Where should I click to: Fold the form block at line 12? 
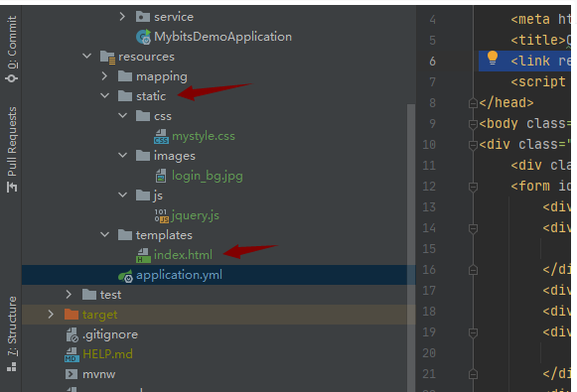(x=473, y=187)
